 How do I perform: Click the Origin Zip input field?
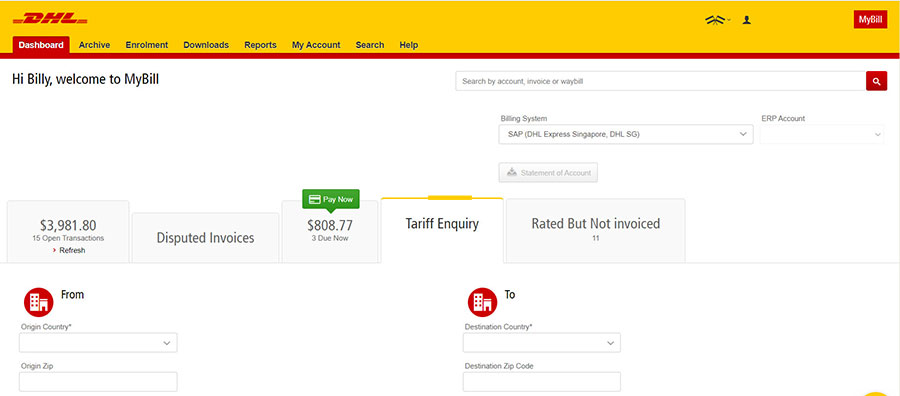[x=98, y=382]
